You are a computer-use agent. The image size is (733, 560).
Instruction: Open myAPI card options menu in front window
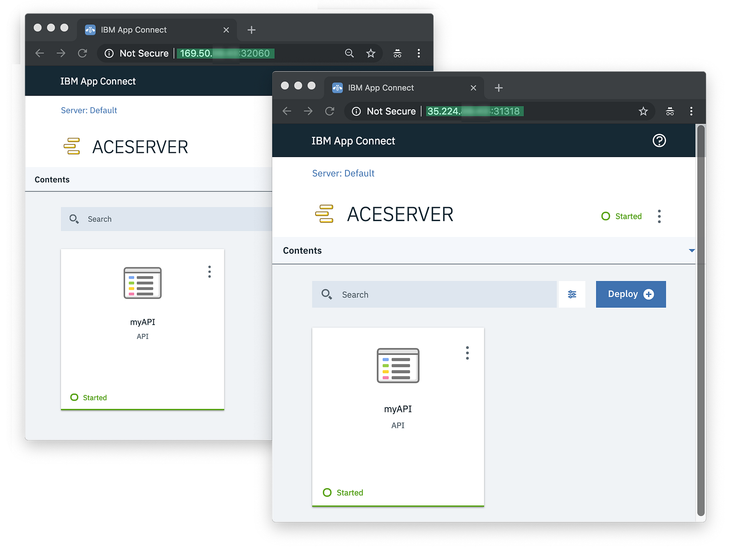pyautogui.click(x=467, y=353)
